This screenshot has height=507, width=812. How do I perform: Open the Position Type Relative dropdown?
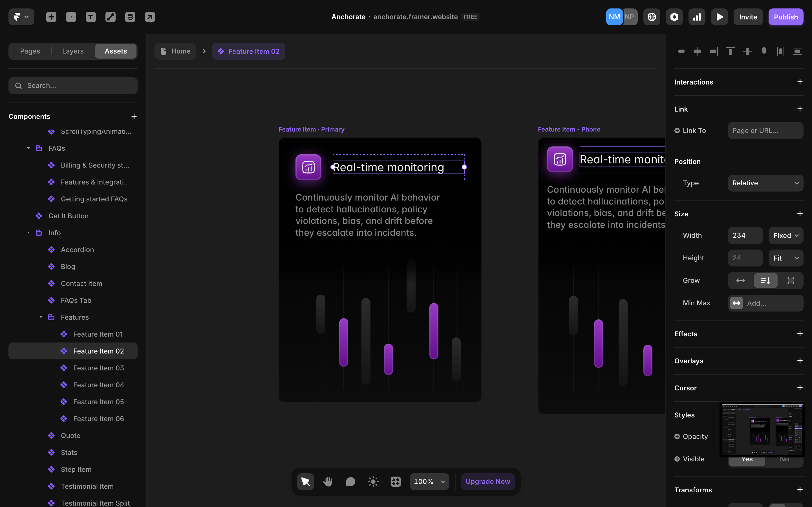pos(765,183)
